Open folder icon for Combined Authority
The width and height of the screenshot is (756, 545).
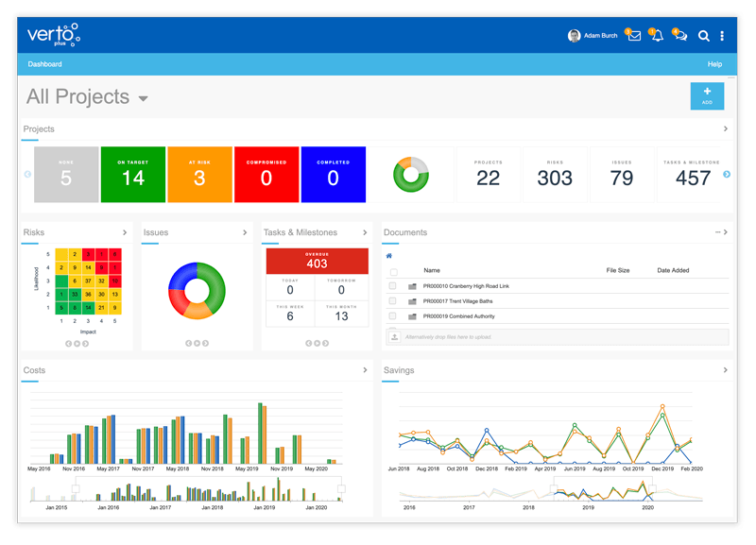pos(412,316)
